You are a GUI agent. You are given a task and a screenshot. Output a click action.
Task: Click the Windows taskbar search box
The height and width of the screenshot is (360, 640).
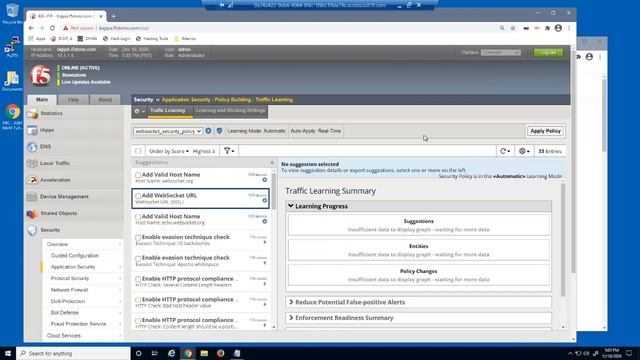(73, 353)
